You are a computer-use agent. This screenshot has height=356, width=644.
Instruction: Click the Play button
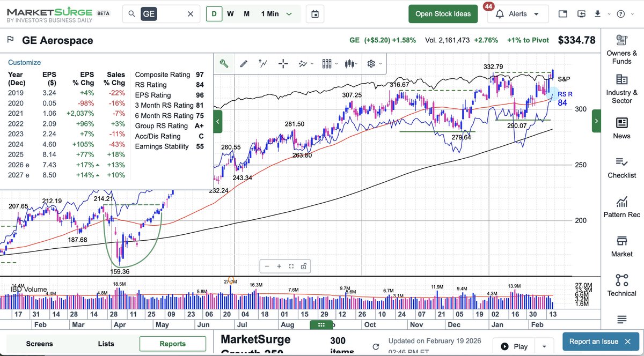(x=515, y=346)
